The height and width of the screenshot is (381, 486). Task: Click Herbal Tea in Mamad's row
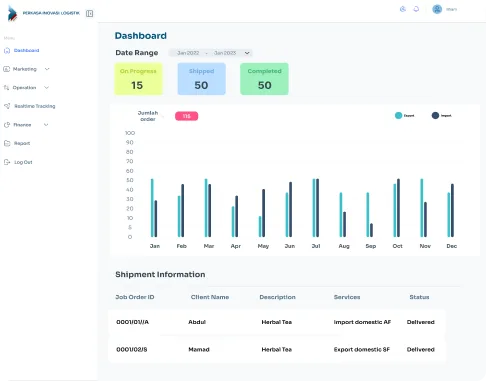[277, 349]
